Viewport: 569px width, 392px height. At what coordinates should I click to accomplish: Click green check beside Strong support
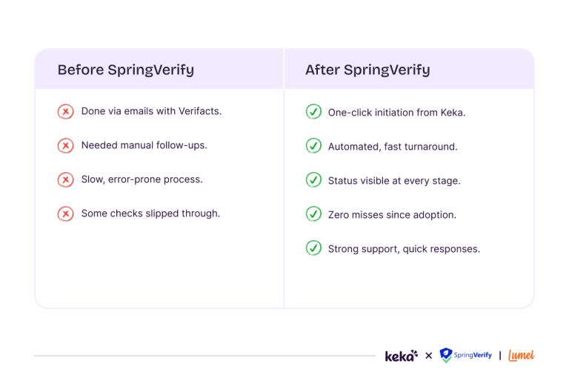[x=313, y=248]
